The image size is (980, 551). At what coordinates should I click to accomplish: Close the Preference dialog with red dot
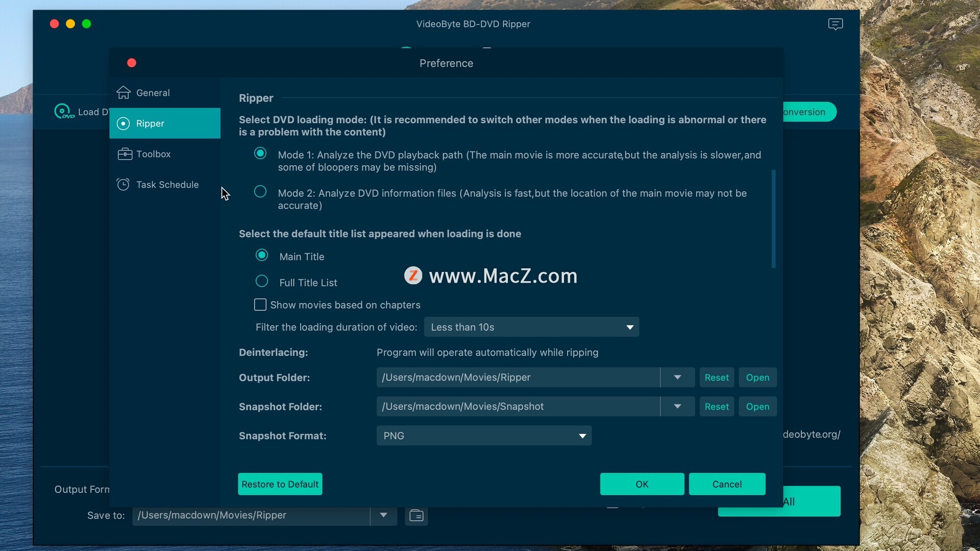(132, 63)
